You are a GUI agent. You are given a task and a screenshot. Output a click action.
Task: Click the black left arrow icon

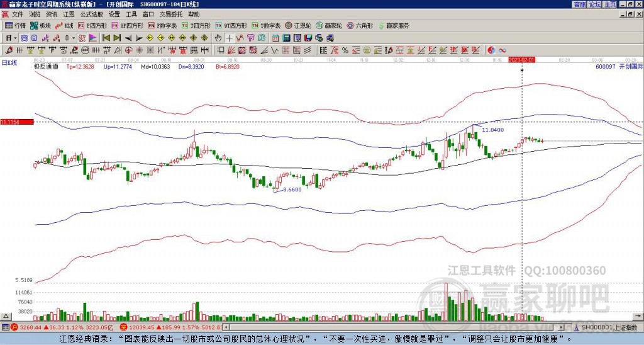pos(128,38)
